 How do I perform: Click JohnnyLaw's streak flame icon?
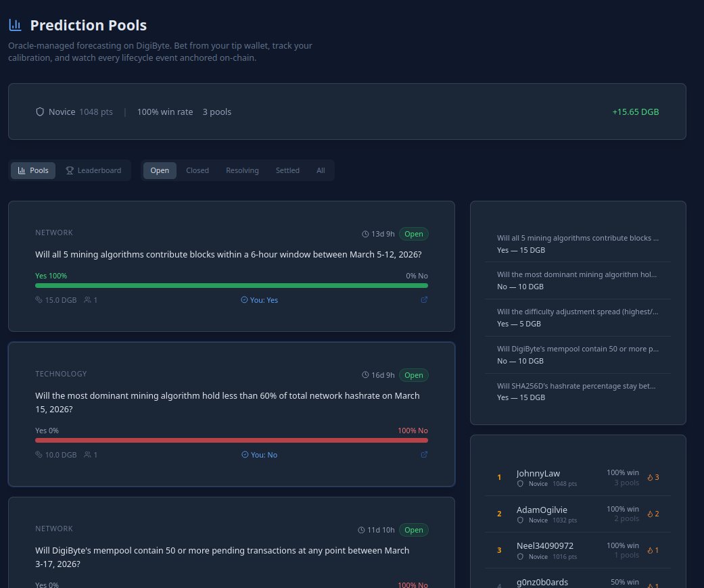point(650,478)
